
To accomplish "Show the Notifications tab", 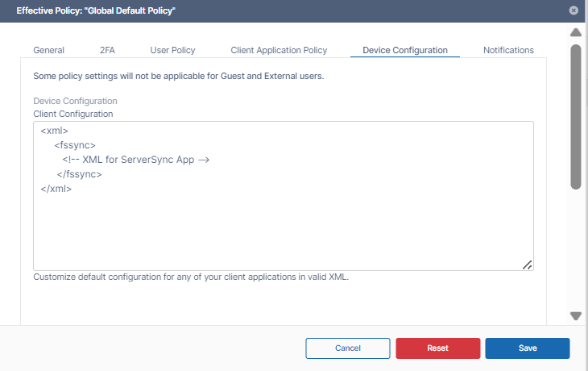I will pyautogui.click(x=508, y=50).
